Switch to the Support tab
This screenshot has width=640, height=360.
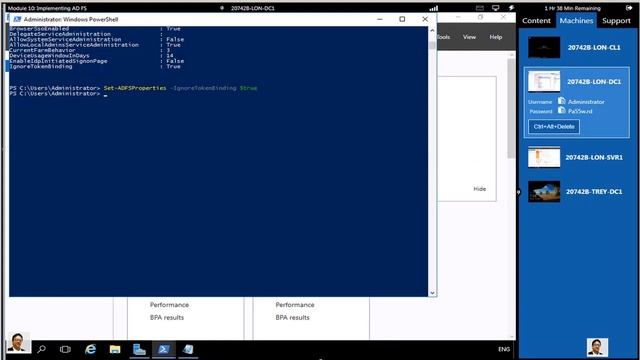coord(616,21)
